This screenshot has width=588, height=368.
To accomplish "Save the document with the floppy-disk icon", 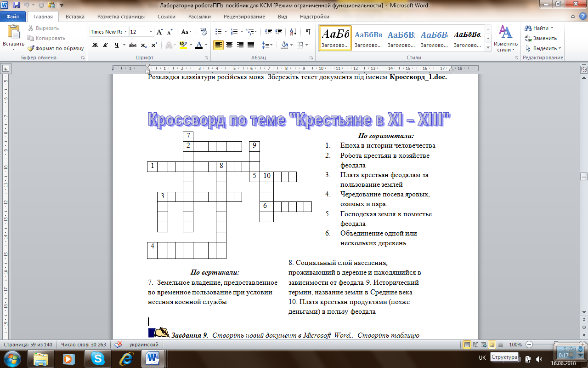I will point(17,6).
